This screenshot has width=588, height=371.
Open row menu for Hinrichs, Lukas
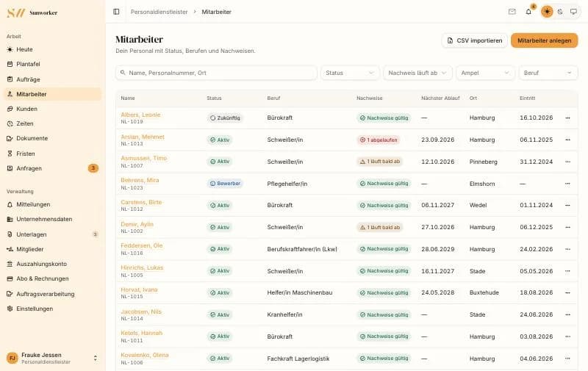pyautogui.click(x=567, y=271)
